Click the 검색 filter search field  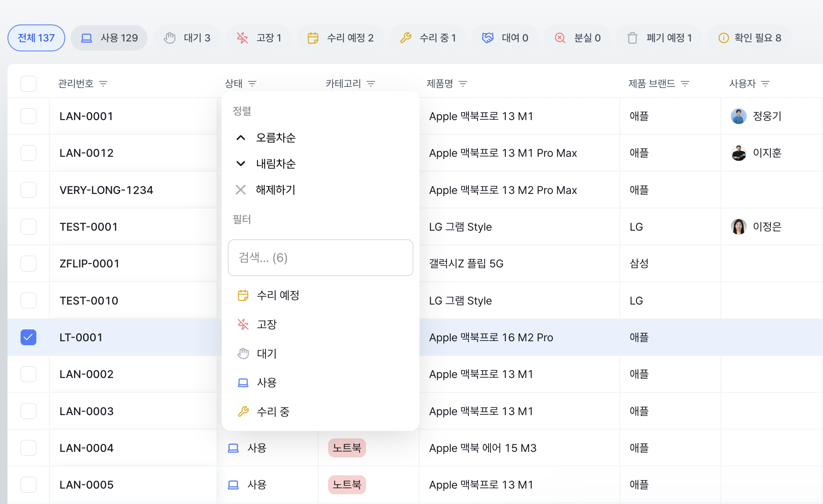[320, 258]
